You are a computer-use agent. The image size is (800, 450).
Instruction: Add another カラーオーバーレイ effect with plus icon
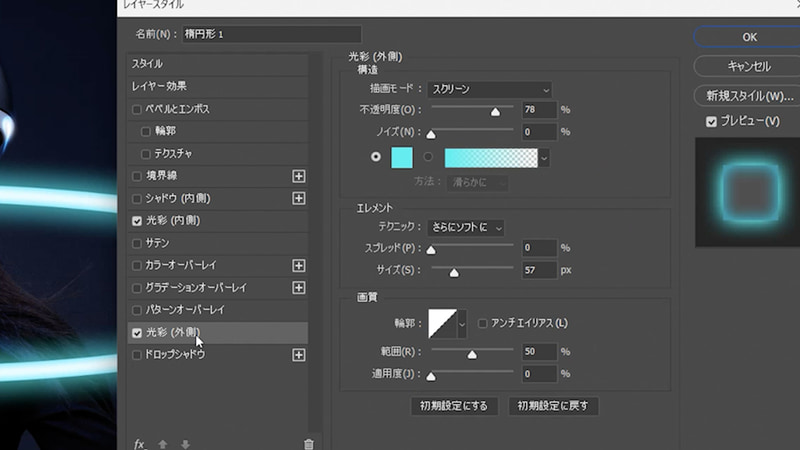298,265
